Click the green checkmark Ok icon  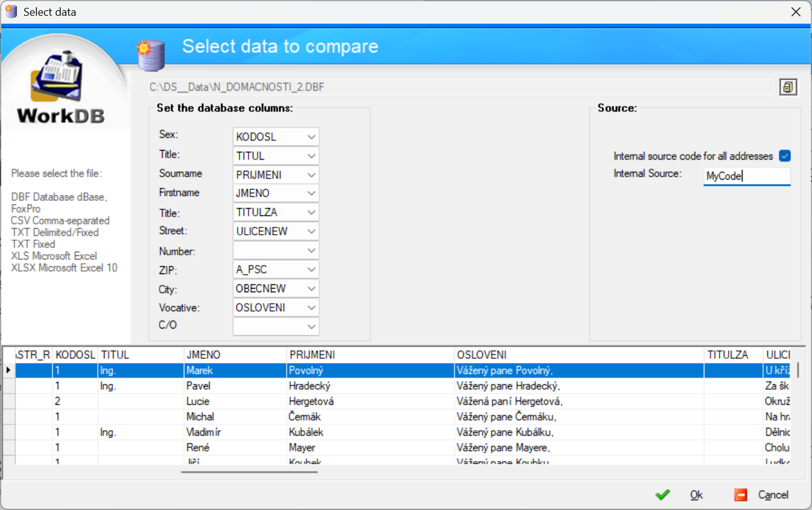click(x=663, y=495)
